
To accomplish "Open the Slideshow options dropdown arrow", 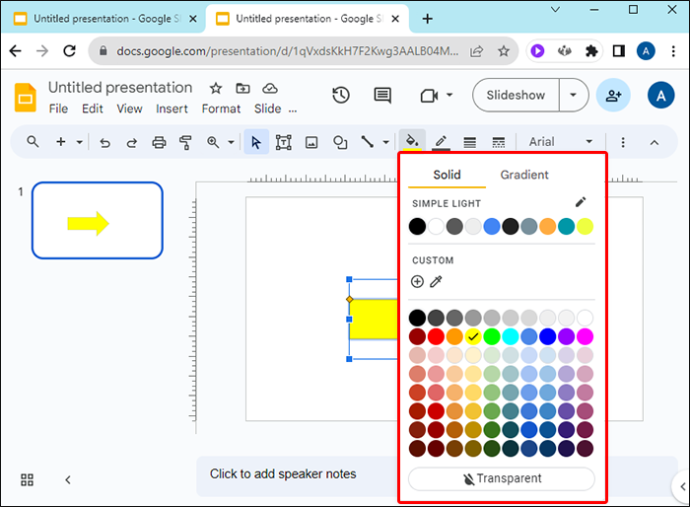I will 573,95.
